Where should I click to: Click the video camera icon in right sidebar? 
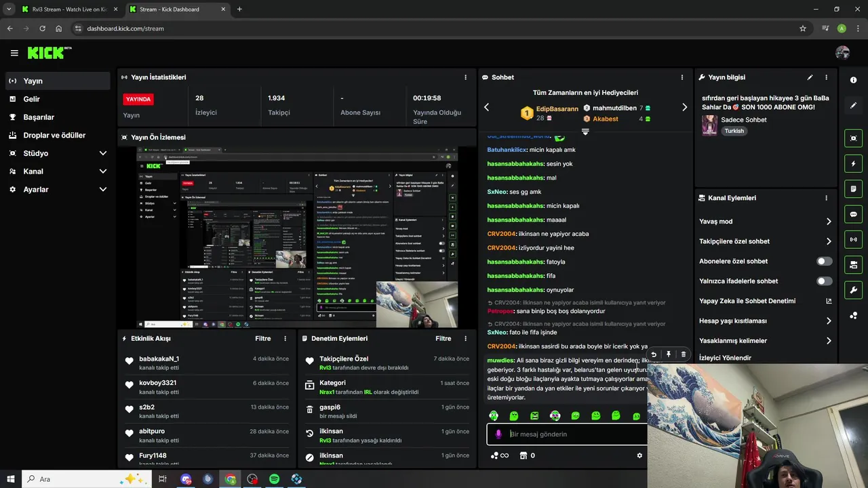coord(853,264)
